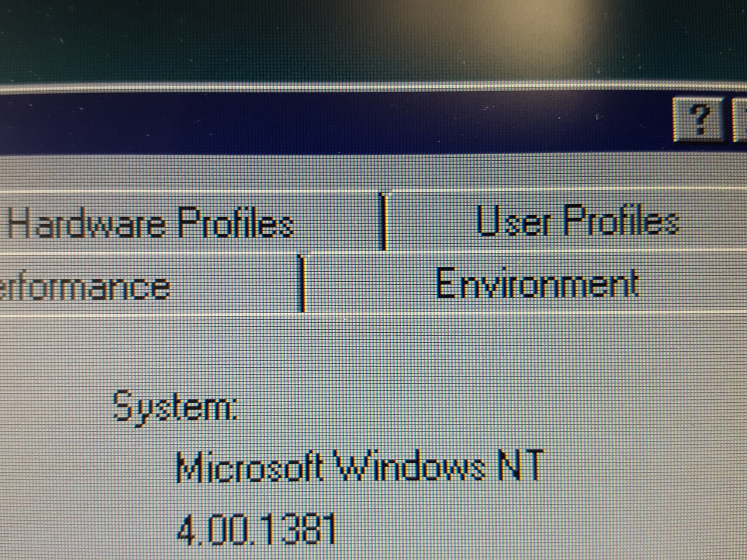Screen dimensions: 747x560
Task: Click the question mark help button
Action: point(699,120)
